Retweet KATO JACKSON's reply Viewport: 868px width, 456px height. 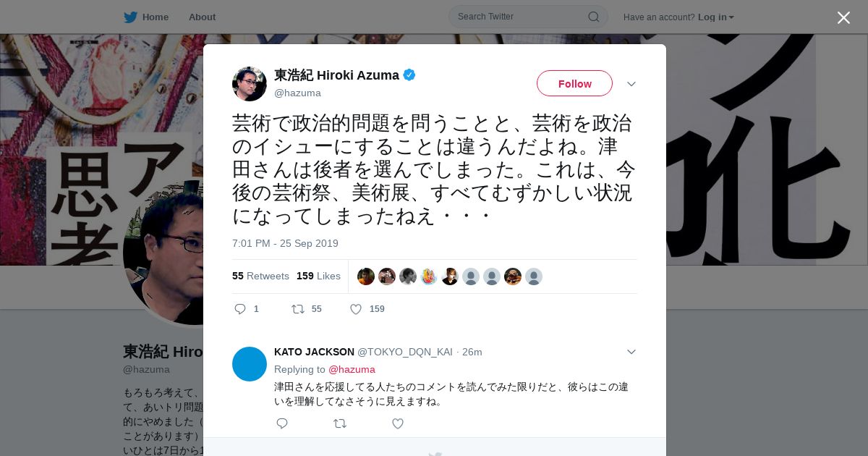pos(340,423)
